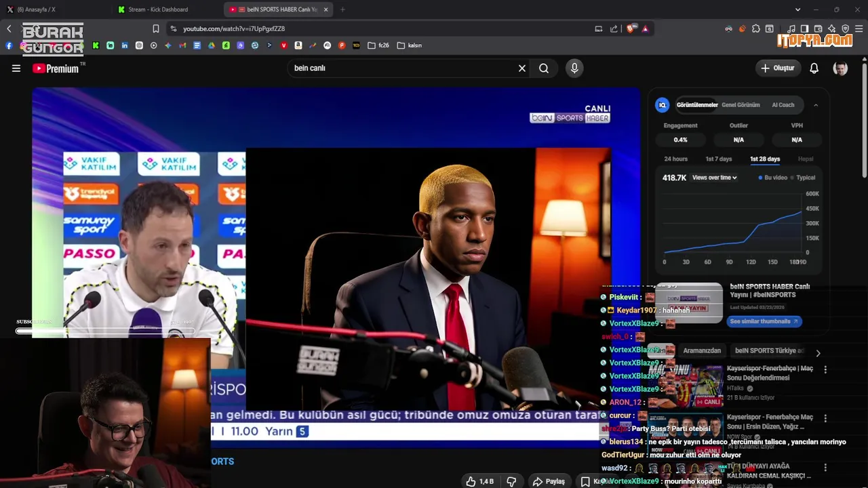Open options for Cemal Kaşıkçı video
The height and width of the screenshot is (488, 868).
(825, 468)
